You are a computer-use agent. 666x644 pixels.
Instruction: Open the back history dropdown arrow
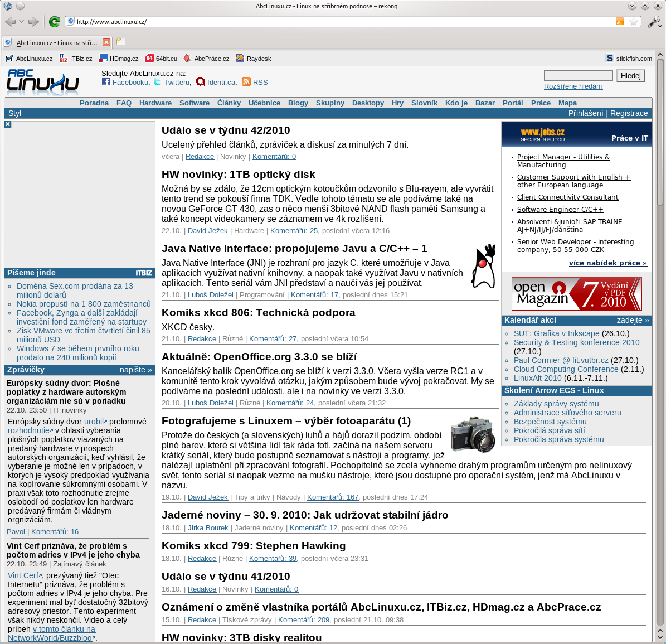click(22, 22)
